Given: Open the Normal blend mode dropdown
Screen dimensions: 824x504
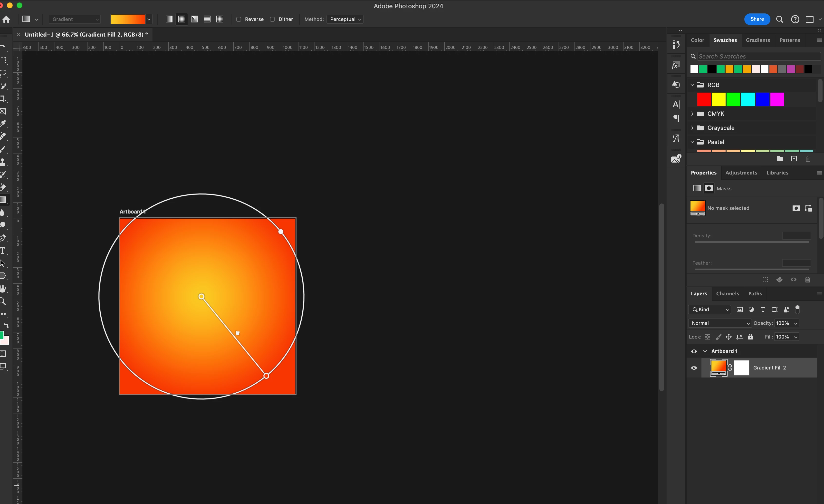Looking at the screenshot, I should 720,323.
